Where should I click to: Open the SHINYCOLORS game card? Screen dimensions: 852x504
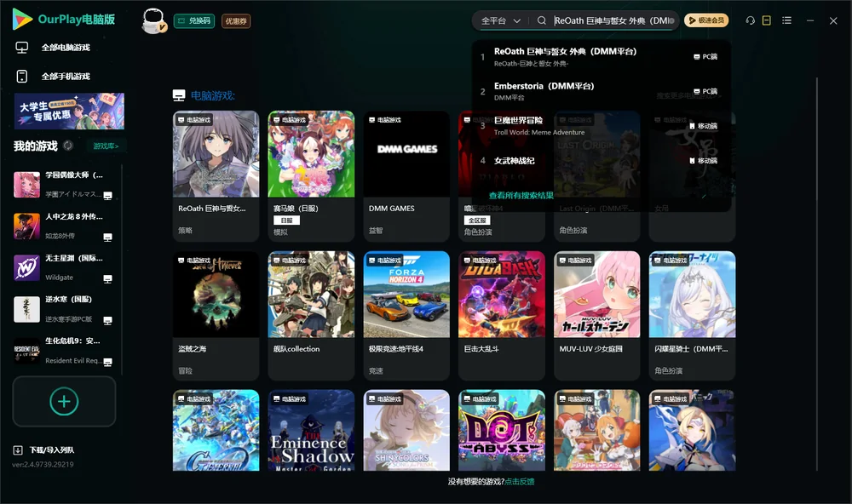(x=406, y=430)
